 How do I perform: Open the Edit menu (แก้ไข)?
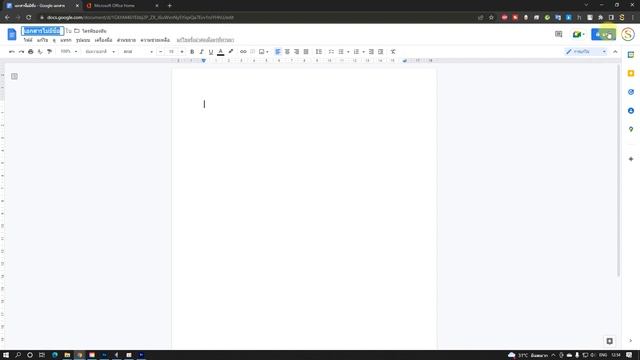pyautogui.click(x=42, y=40)
